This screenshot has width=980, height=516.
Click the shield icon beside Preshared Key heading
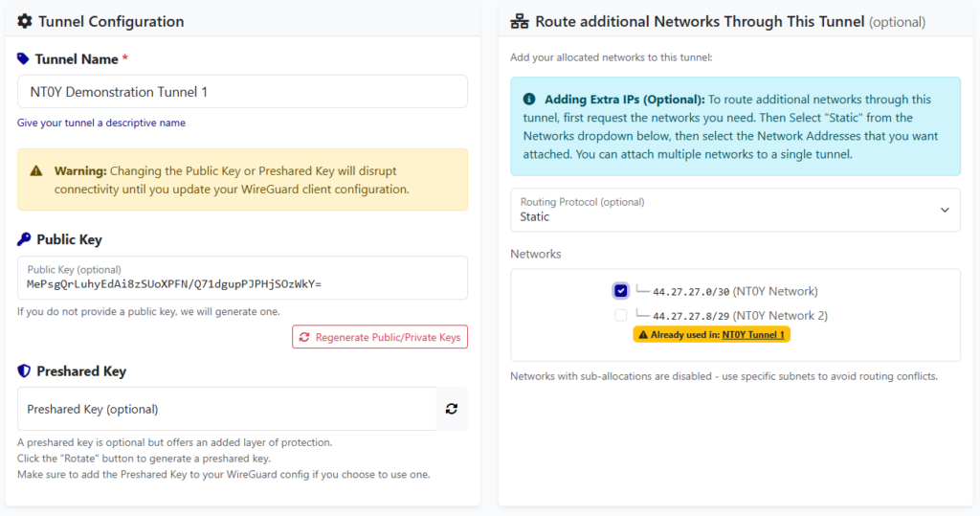click(24, 371)
